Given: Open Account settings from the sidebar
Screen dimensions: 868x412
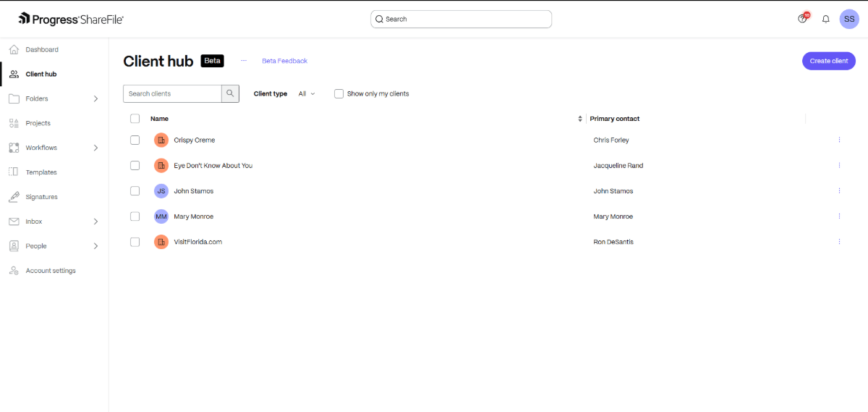Looking at the screenshot, I should tap(51, 271).
